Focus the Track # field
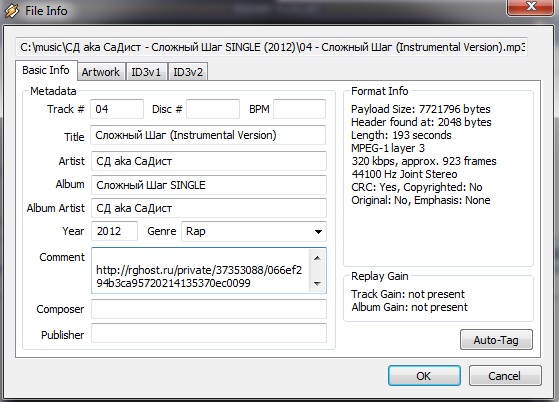559x402 pixels. 117,109
